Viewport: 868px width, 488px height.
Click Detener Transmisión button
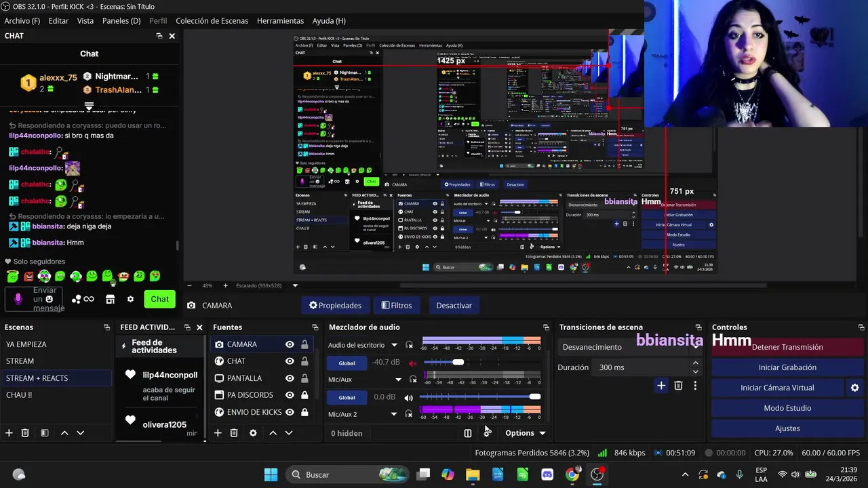(787, 347)
